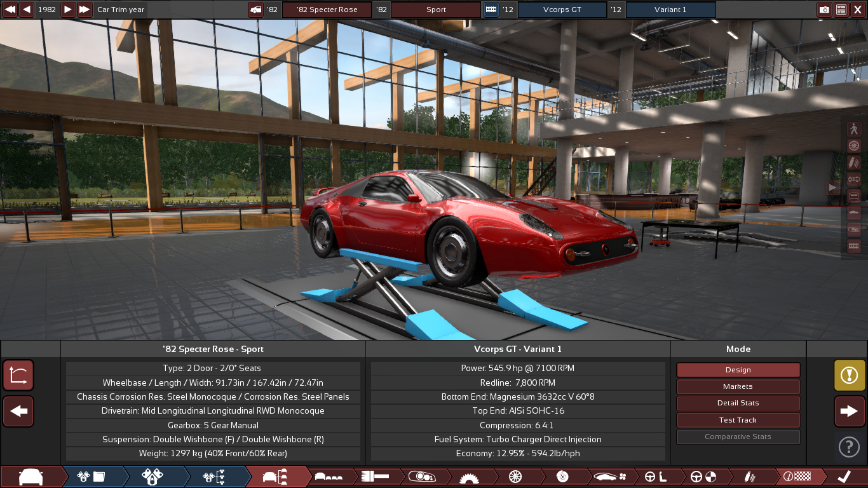Click the engine icon in top bar
868x488 pixels.
[491, 10]
